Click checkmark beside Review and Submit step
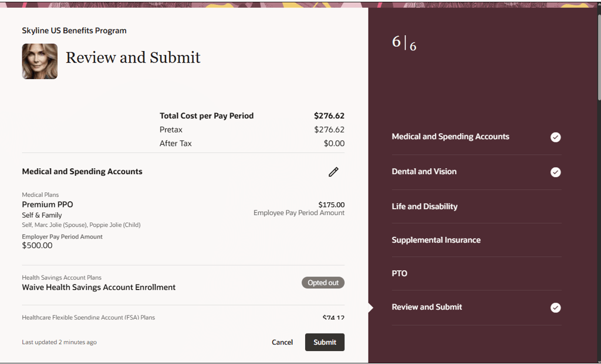Image resolution: width=601 pixels, height=364 pixels. [555, 308]
